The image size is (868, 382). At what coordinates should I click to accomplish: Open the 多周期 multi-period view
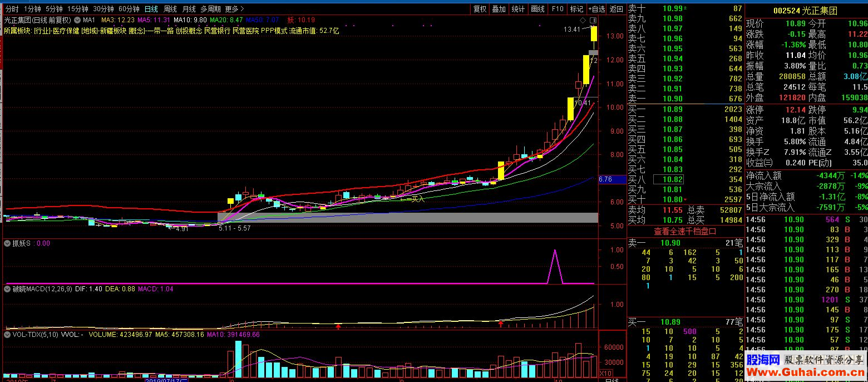[211, 9]
